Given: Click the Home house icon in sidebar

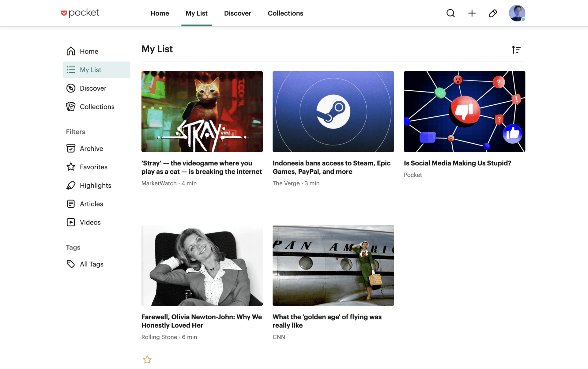Looking at the screenshot, I should point(71,51).
